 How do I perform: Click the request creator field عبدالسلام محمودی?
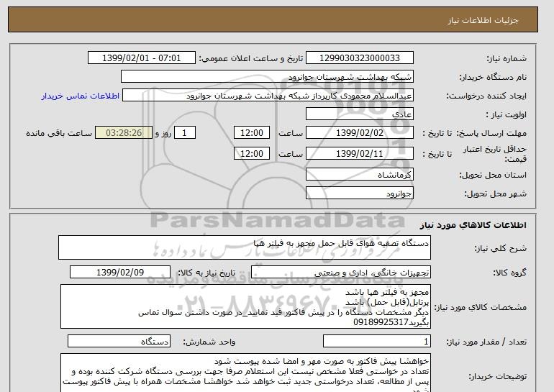[268, 96]
